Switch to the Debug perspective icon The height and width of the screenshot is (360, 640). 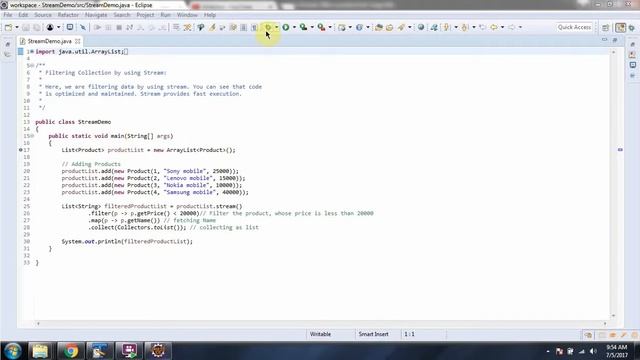tap(632, 27)
